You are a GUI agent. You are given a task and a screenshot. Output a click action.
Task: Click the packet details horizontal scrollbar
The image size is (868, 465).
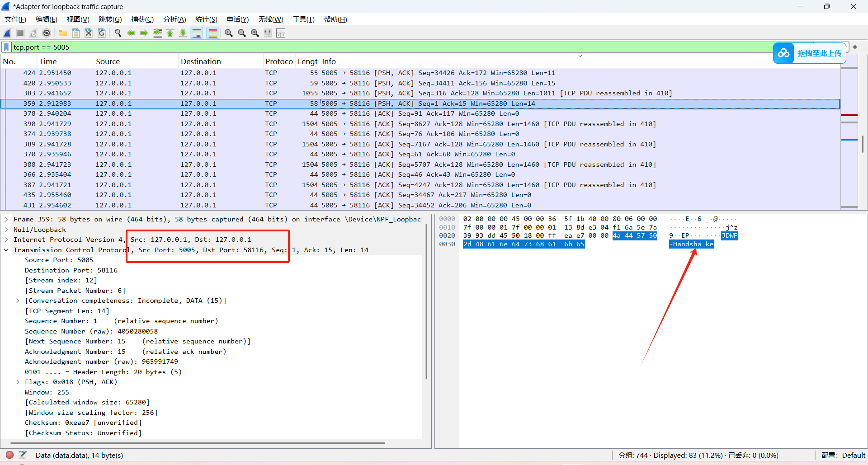click(198, 443)
